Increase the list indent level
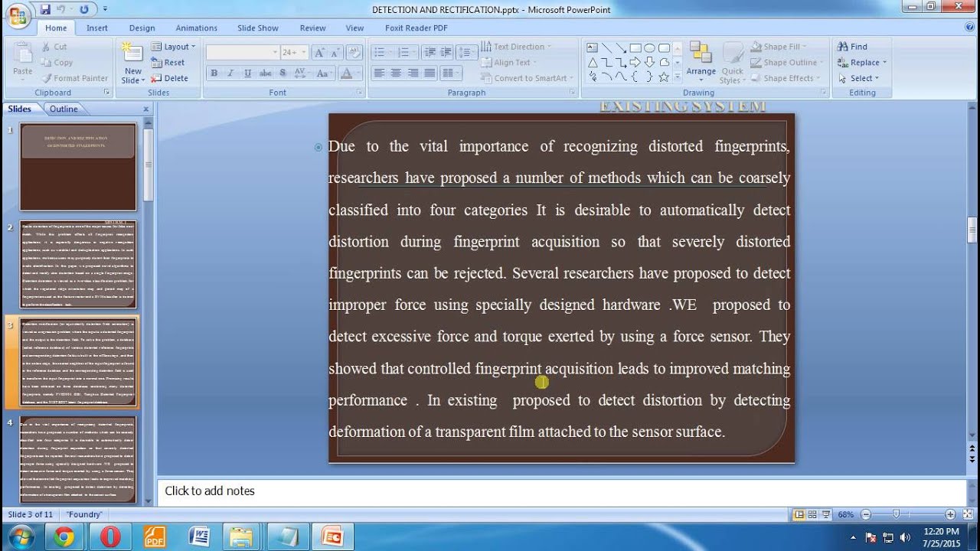980x551 pixels. point(446,53)
